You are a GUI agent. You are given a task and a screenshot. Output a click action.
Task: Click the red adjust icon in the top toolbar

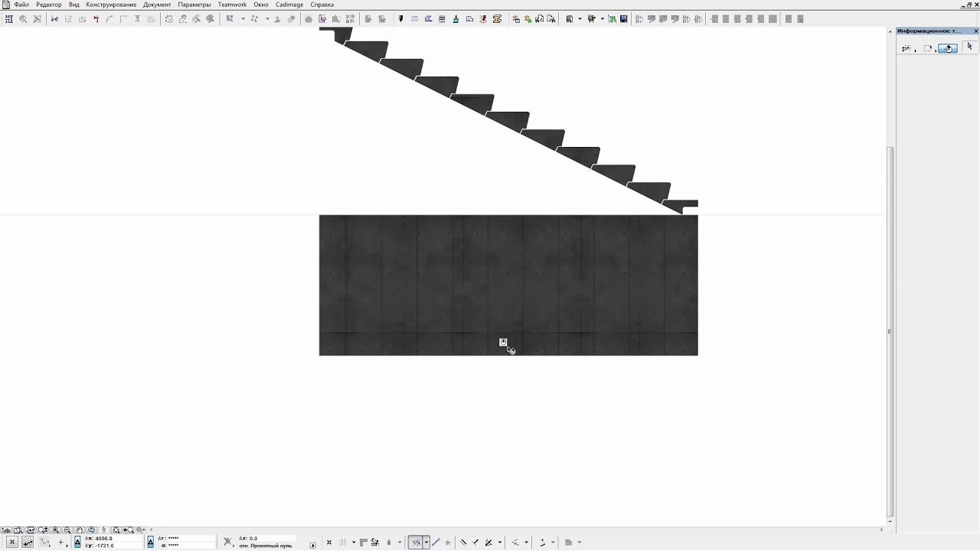[96, 19]
